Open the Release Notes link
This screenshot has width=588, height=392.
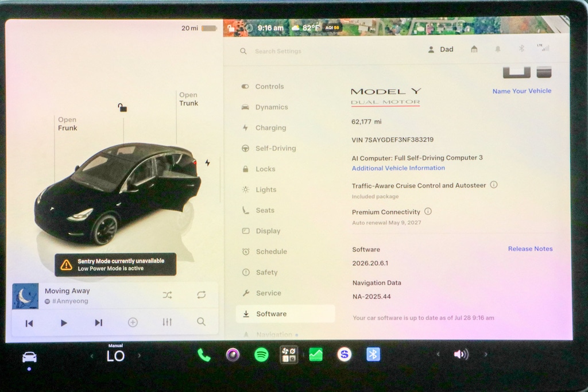pos(530,249)
